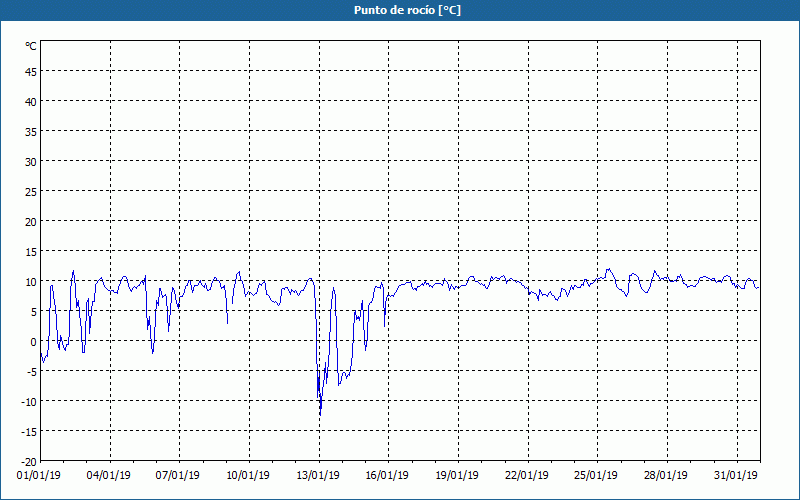800x500 pixels.
Task: Click the -5 y-axis label
Action: (x=31, y=372)
